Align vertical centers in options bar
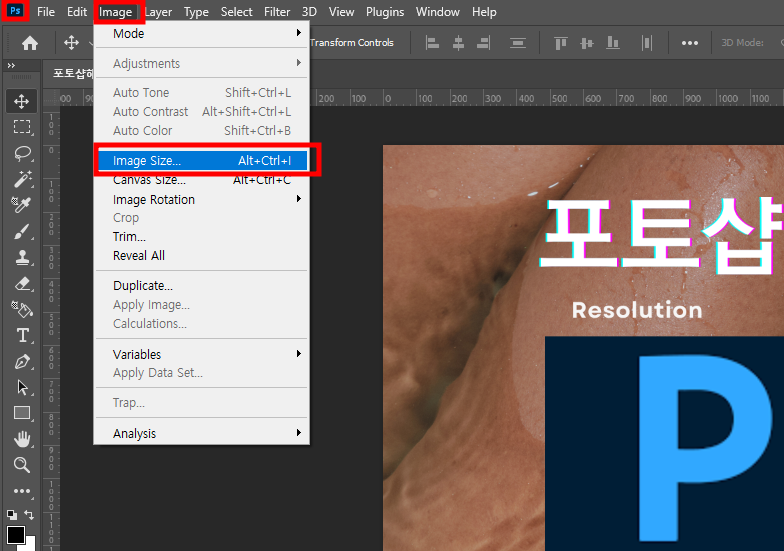 586,43
